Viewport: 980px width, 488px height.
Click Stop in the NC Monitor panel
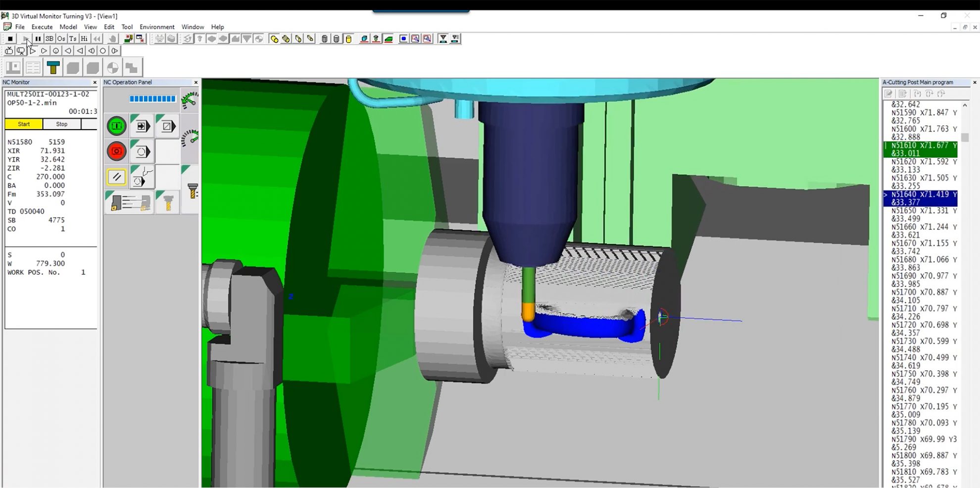pos(61,124)
